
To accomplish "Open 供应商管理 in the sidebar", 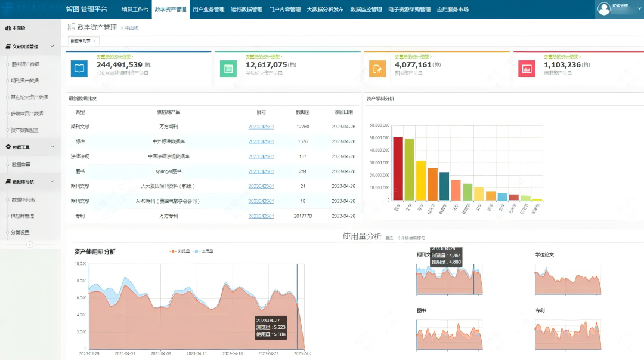I will pyautogui.click(x=23, y=216).
